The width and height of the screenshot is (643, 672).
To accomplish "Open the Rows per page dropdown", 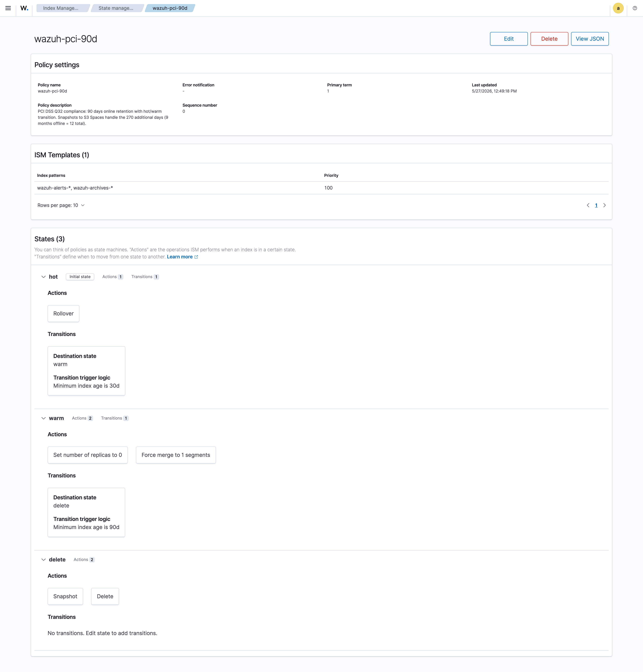I will click(x=61, y=205).
